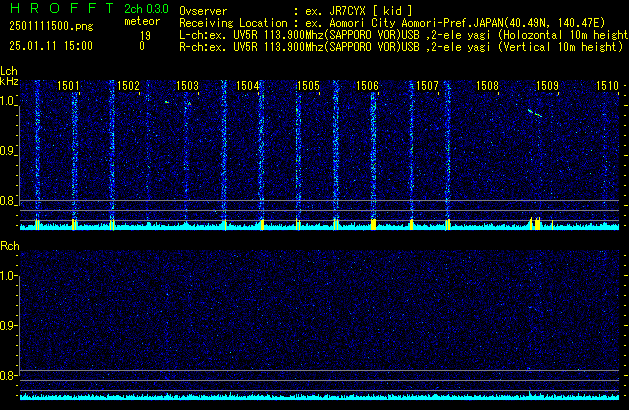This screenshot has height=410, width=629.
Task: Click the version text 2ch 0.3.0
Action: pyautogui.click(x=146, y=9)
